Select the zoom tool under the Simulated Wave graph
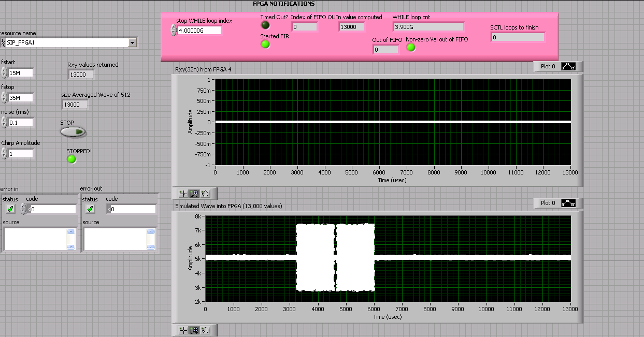 [x=194, y=330]
